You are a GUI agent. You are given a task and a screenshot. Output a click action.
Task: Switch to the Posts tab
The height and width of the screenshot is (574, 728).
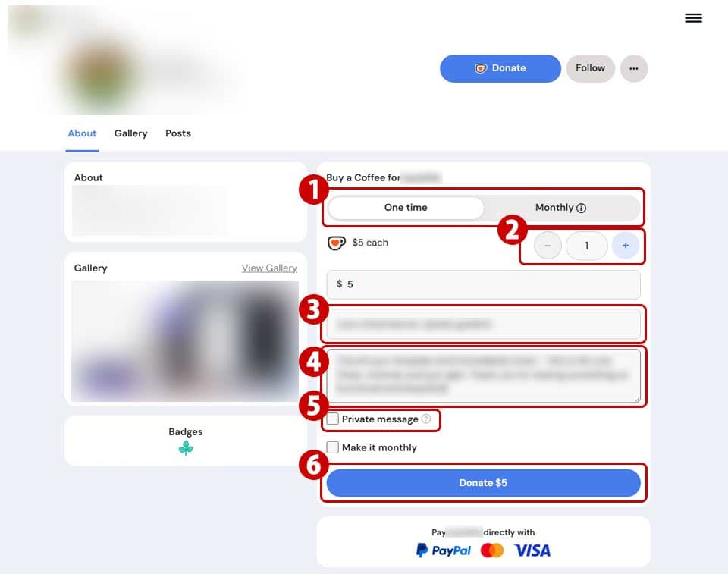178,133
